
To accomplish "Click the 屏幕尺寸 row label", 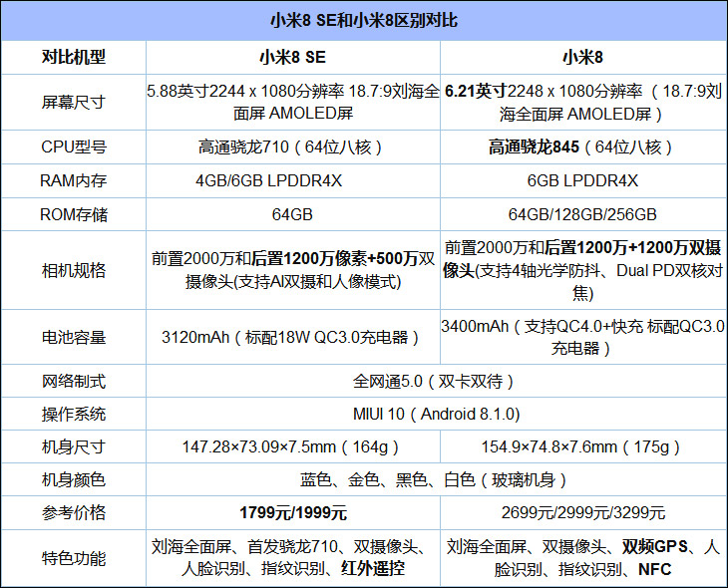I will [74, 102].
